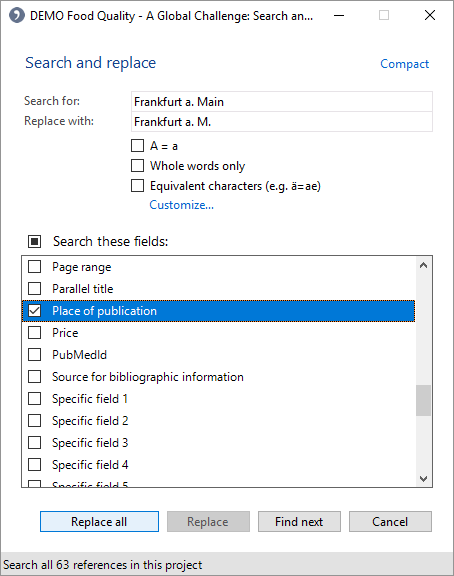
Task: Click the 'Replace all' button
Action: click(x=99, y=522)
